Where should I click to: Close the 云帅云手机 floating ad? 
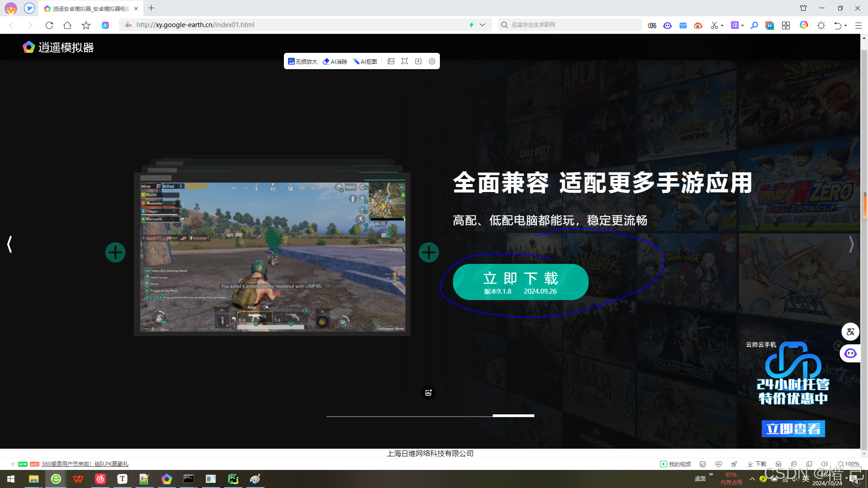click(838, 346)
